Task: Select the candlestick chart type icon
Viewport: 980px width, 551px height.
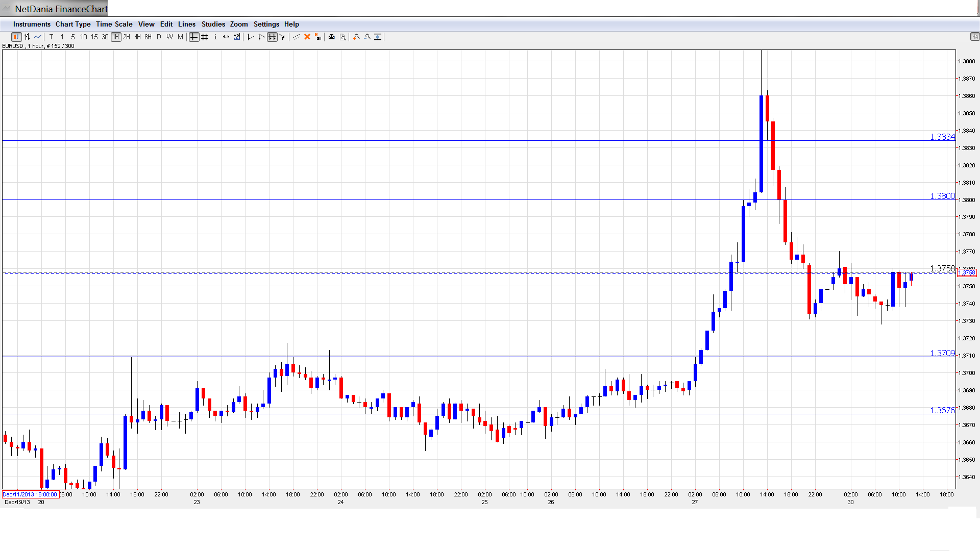Action: point(16,37)
